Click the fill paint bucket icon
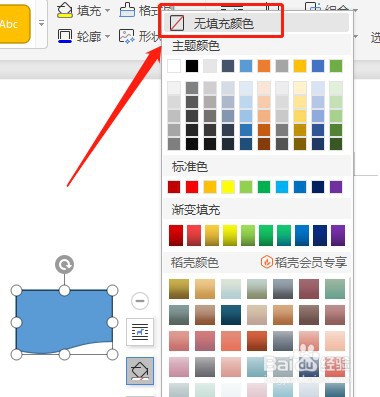The width and height of the screenshot is (380, 397). pos(64,10)
